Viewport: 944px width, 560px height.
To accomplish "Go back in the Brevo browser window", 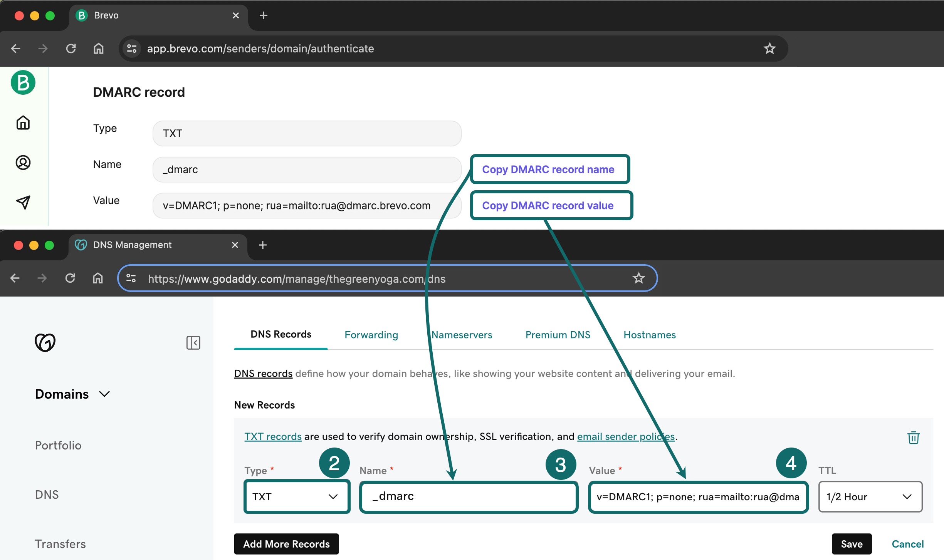I will tap(16, 49).
